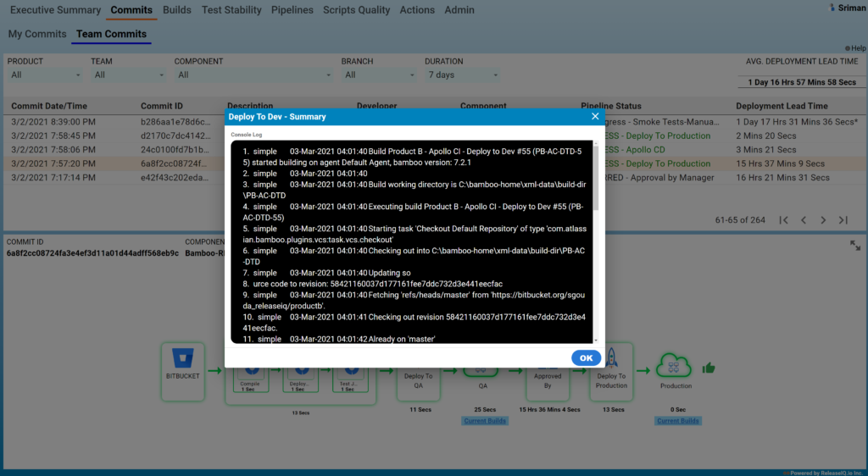Screen dimensions: 868x476
Task: Open the Admin tab
Action: (x=459, y=10)
